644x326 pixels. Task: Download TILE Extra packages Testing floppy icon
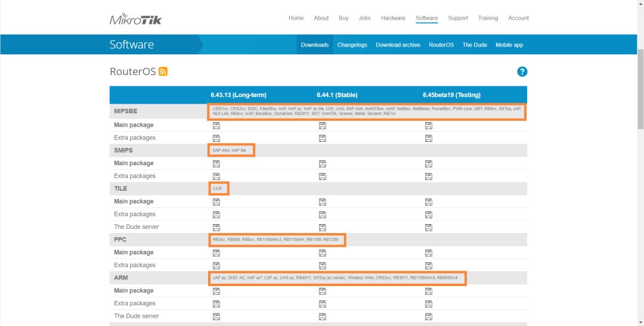click(428, 214)
